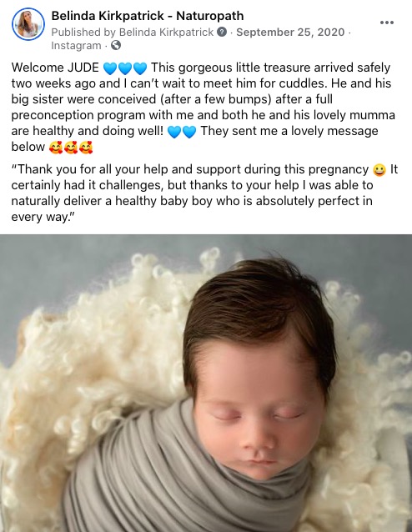Click the two blue hearts after 'doing well!'
This screenshot has height=532, width=412.
point(182,132)
